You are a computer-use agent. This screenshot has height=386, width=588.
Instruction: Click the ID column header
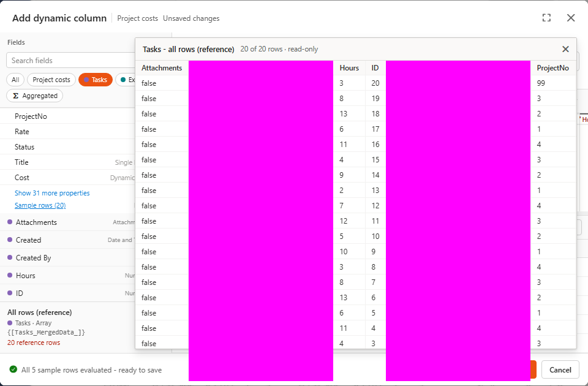(375, 68)
